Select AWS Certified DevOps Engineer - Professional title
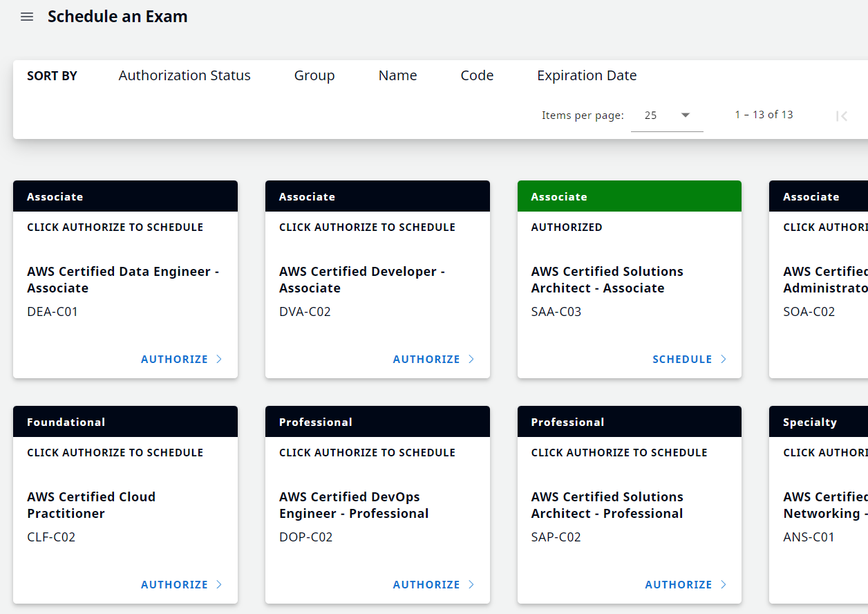The image size is (868, 614). tap(354, 505)
